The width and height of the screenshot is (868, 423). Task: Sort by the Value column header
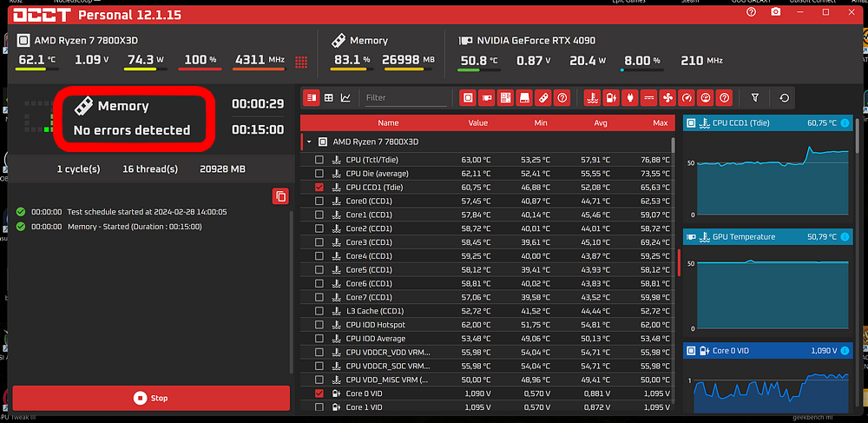coord(477,123)
